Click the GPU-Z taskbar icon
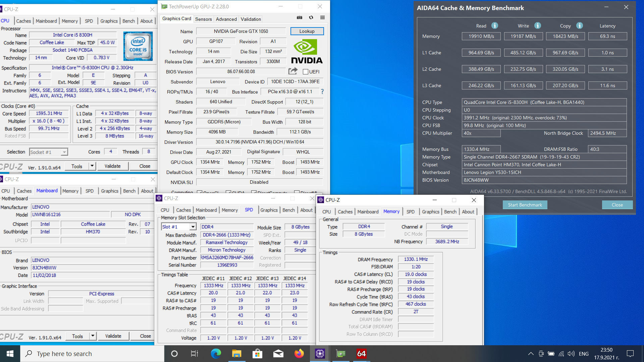The image size is (644, 362). coord(341,354)
